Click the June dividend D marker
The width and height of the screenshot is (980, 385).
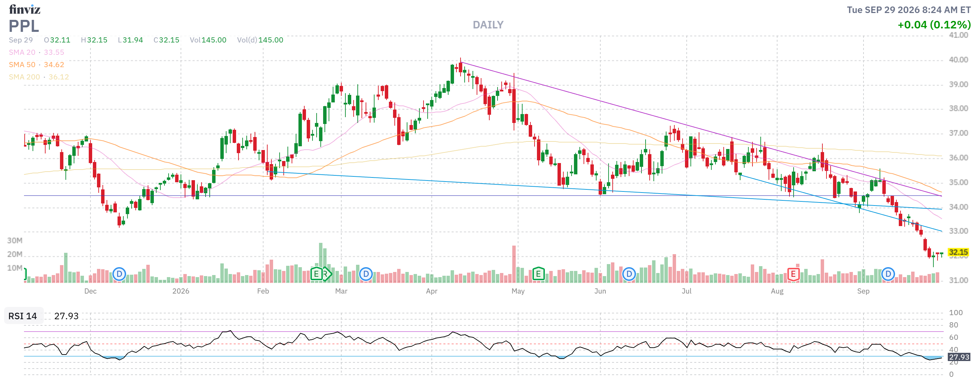coord(629,274)
